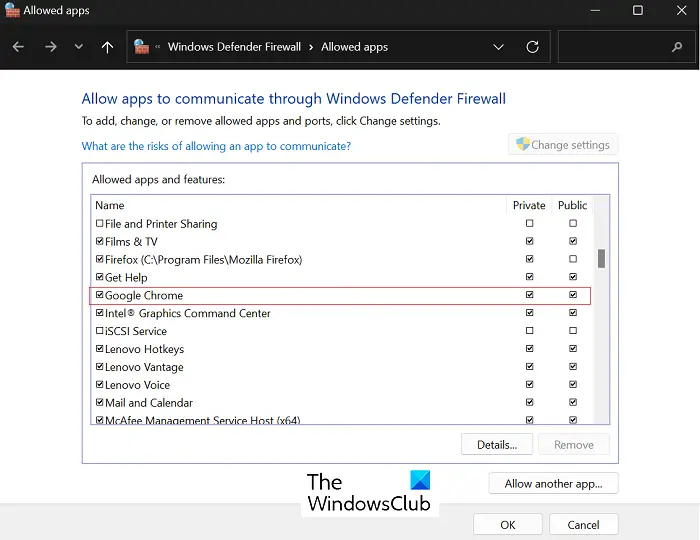Dismiss dialog with Cancel button
700x540 pixels.
coord(583,524)
